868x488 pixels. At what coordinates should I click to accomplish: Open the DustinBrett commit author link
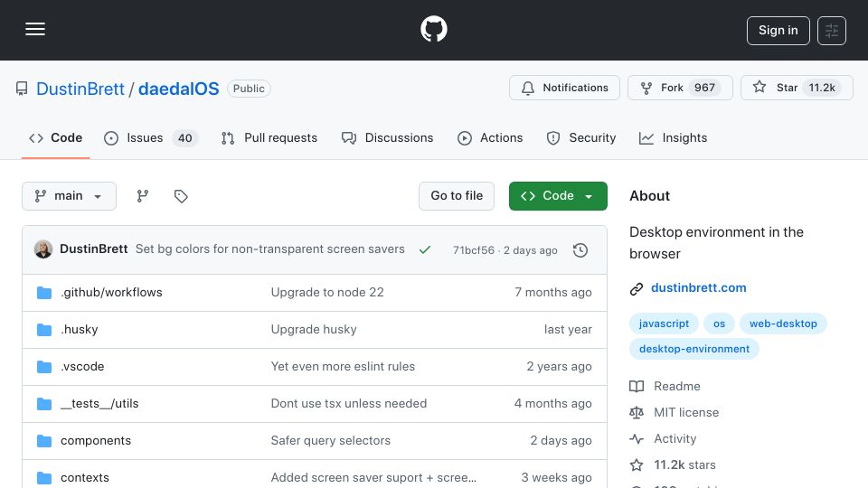[x=93, y=249]
